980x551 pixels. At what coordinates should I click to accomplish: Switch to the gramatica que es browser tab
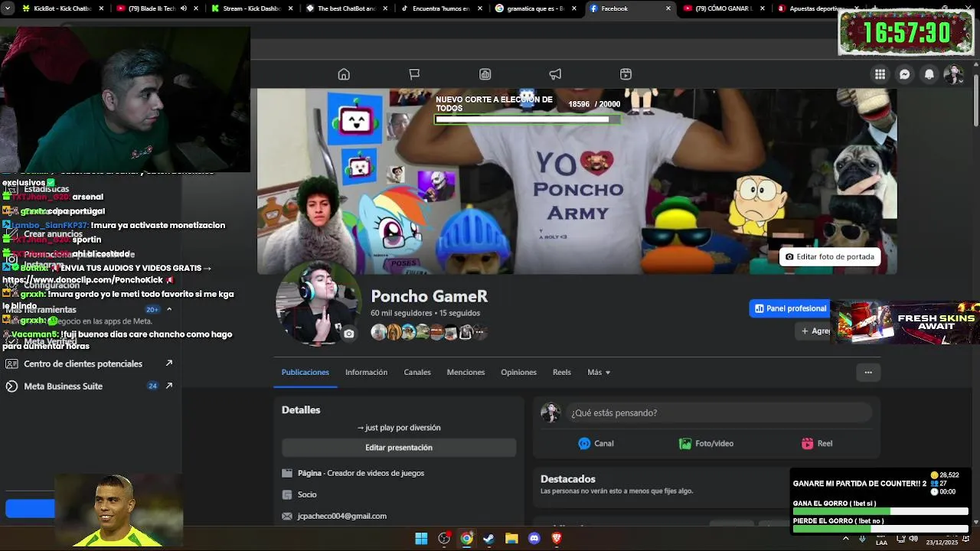tap(533, 8)
